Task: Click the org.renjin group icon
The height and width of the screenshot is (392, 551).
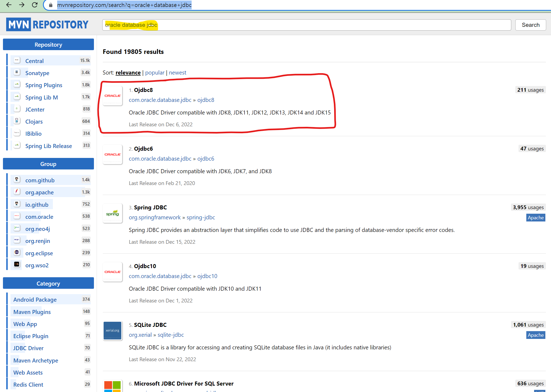Action: (17, 240)
